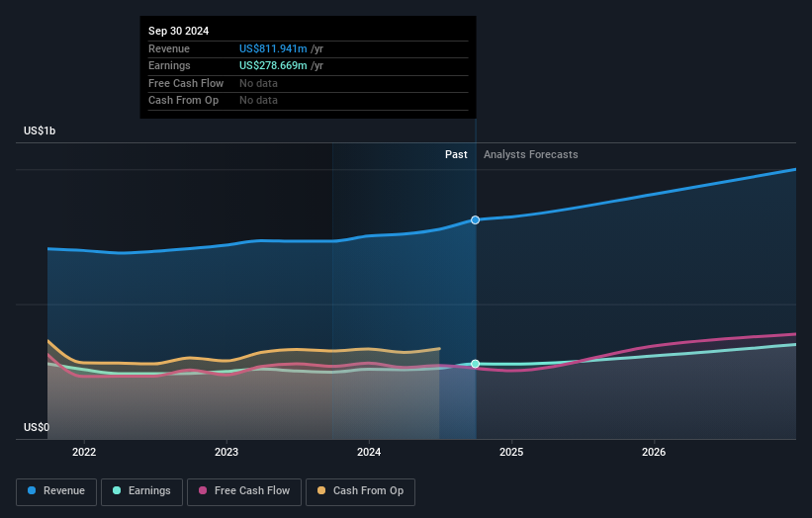The image size is (812, 518).
Task: Click the 'Analysts Forecasts' label
Action: [x=531, y=154]
